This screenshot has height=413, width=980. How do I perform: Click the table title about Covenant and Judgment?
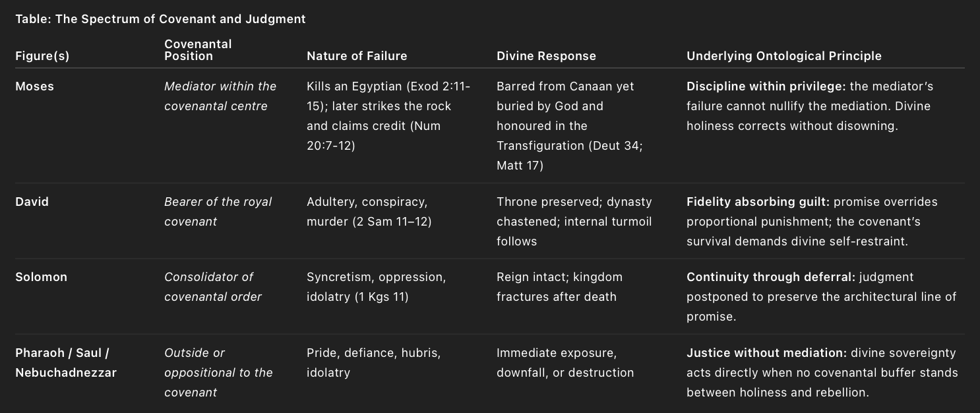click(160, 19)
